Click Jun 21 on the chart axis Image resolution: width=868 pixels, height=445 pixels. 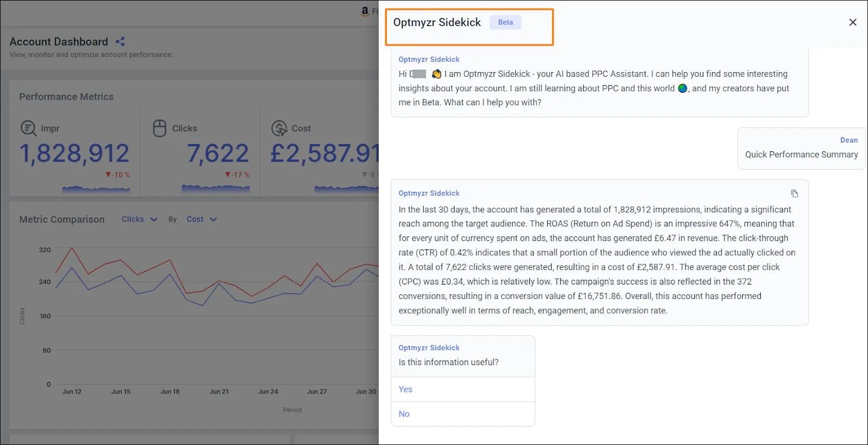219,391
